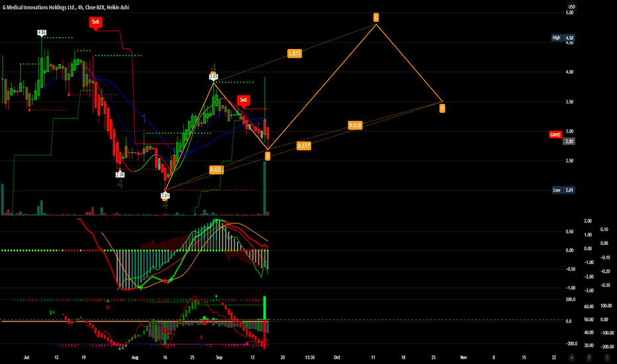Viewport: 617px width, 364px height.
Task: Click the 3.50 price axis value
Action: click(569, 102)
